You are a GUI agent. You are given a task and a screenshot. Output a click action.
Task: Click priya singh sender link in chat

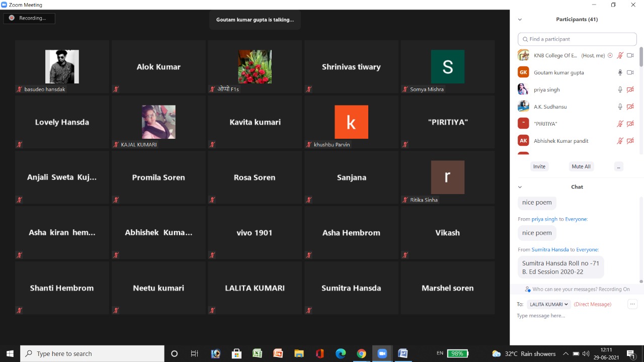point(544,219)
